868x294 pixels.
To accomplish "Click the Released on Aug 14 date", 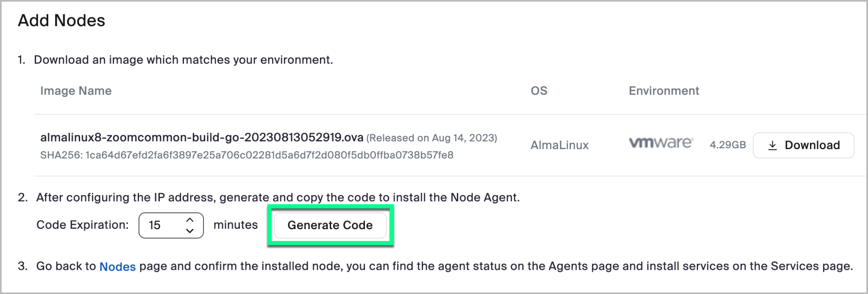I will (x=431, y=138).
